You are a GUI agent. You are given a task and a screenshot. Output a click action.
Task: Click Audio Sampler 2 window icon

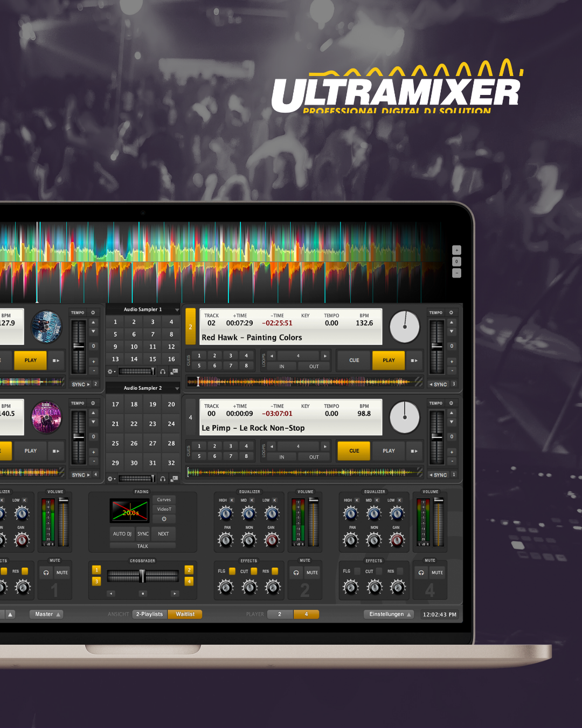click(174, 479)
